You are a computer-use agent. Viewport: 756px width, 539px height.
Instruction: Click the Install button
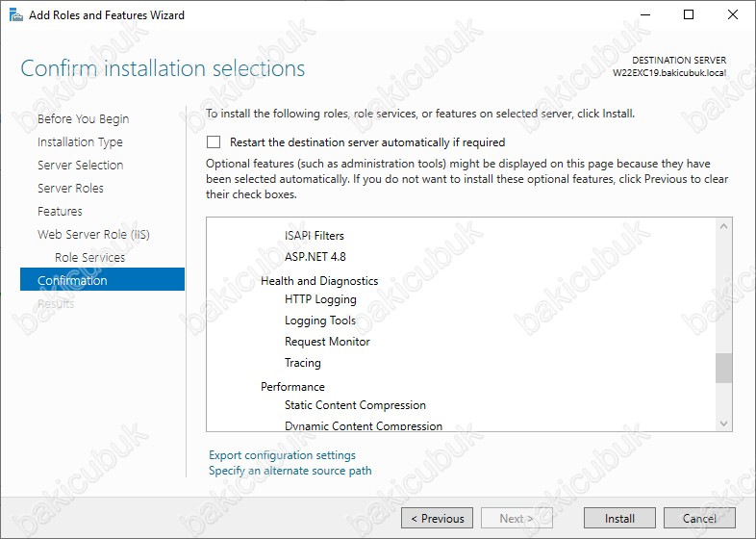pyautogui.click(x=619, y=518)
